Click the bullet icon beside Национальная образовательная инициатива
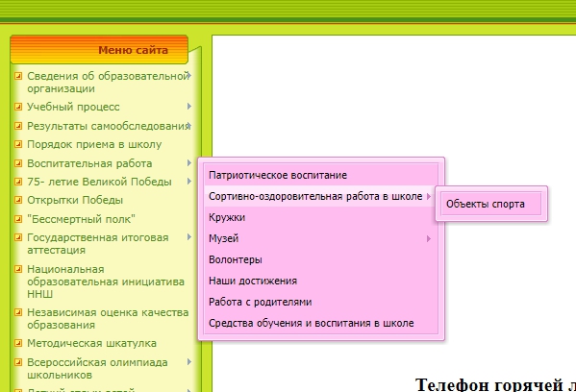The width and height of the screenshot is (576, 392). 18,269
